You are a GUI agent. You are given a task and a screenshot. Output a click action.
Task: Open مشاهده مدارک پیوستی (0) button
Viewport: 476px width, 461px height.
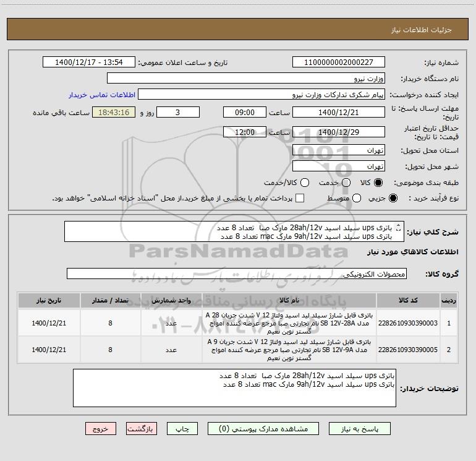[263, 428]
